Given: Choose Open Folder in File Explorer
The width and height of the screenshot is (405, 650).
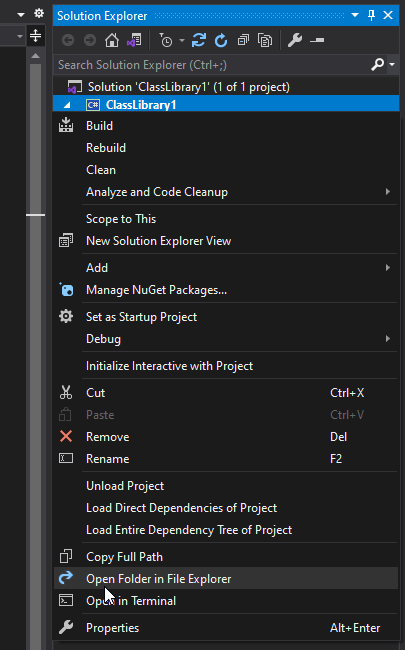Looking at the screenshot, I should click(226, 578).
